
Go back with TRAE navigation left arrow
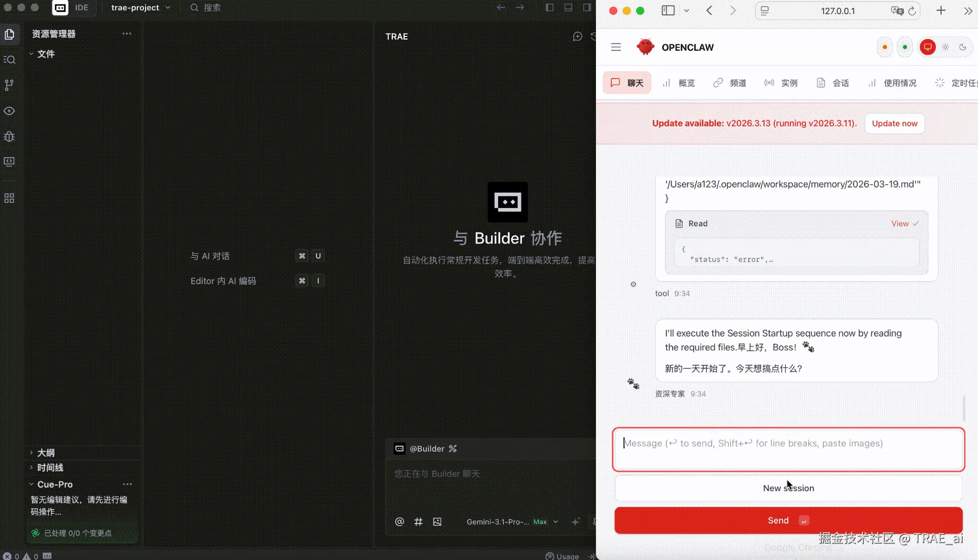501,8
